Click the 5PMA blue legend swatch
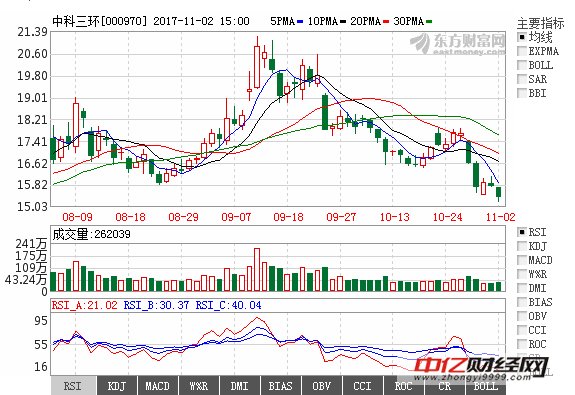 coord(300,22)
